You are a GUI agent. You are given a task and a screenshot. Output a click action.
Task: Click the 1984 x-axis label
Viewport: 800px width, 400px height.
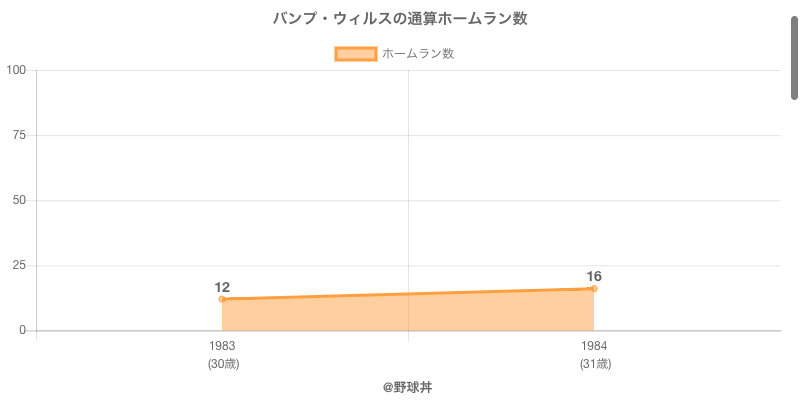[594, 346]
